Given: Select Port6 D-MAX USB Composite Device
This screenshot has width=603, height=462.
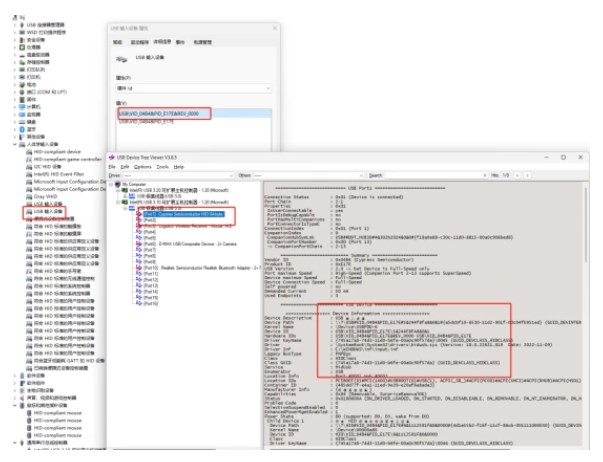Looking at the screenshot, I should coord(190,244).
